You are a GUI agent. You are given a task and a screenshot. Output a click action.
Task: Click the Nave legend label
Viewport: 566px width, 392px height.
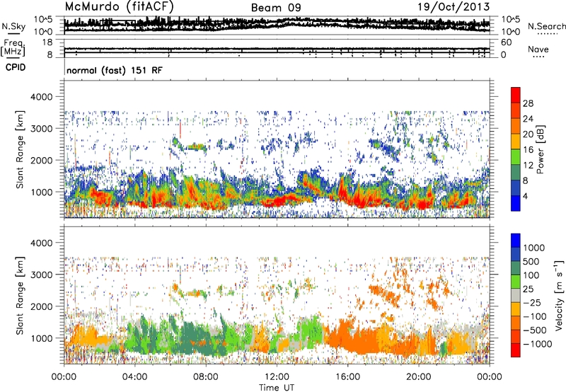coord(538,50)
